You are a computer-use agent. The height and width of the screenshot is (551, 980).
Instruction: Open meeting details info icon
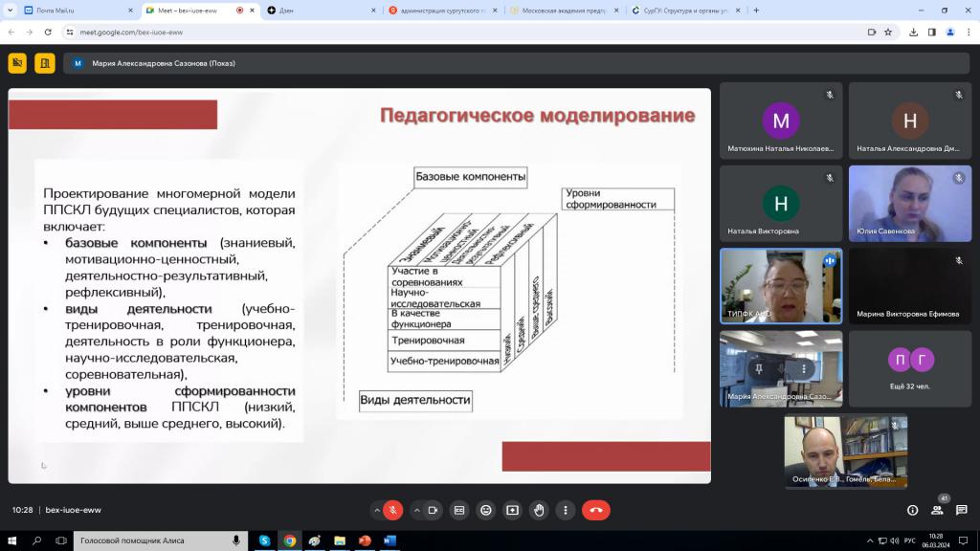pos(912,510)
